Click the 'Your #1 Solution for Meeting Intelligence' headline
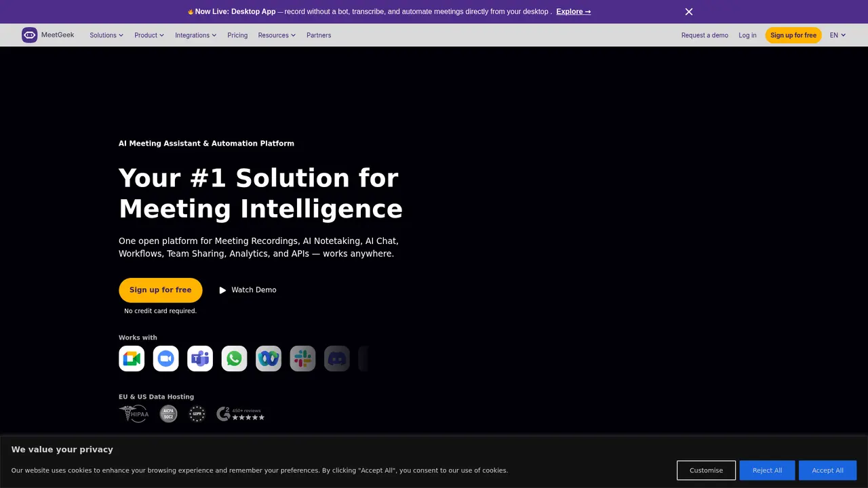Viewport: 868px width, 488px height. (x=260, y=193)
